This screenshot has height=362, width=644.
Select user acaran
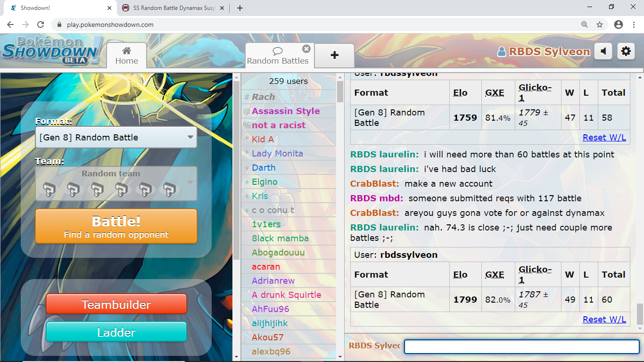click(x=289, y=266)
